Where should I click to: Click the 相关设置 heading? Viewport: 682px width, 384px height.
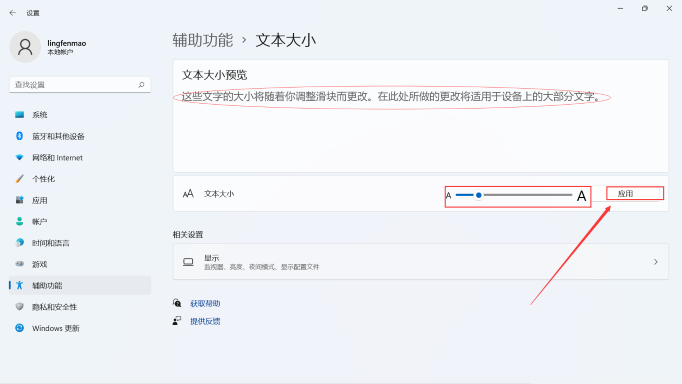click(x=188, y=235)
